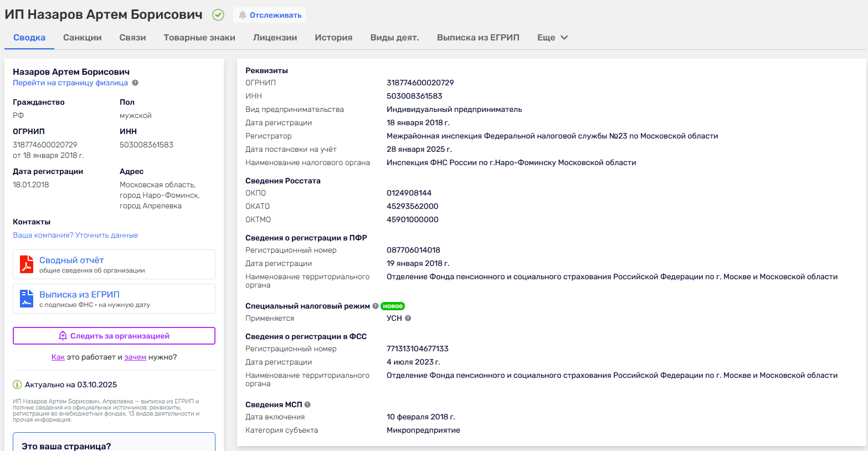Screen dimensions: 868x451
Task: Click the зачем link
Action: pyautogui.click(x=135, y=357)
